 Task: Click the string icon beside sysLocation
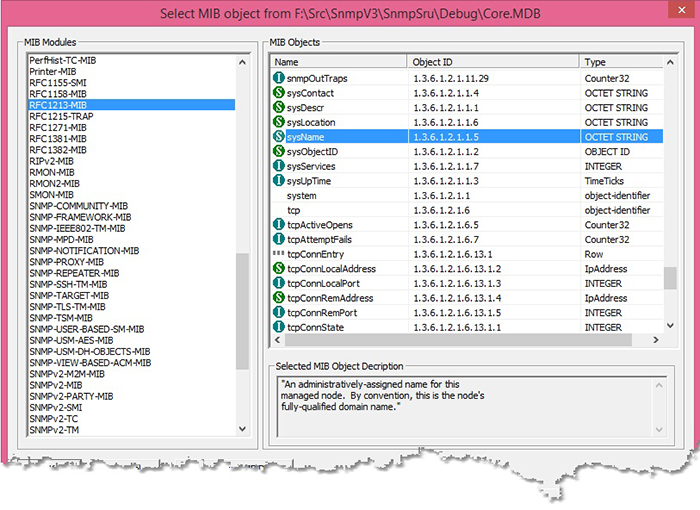pos(279,122)
